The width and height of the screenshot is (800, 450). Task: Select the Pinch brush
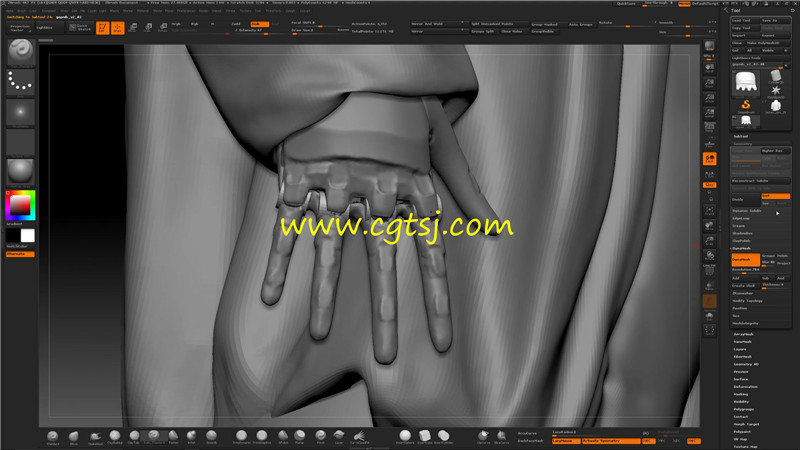pos(320,437)
